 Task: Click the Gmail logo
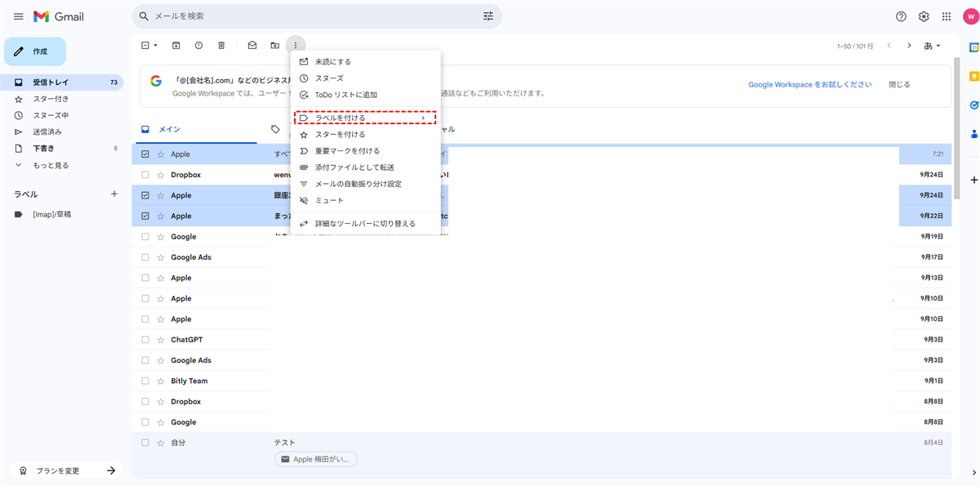58,16
